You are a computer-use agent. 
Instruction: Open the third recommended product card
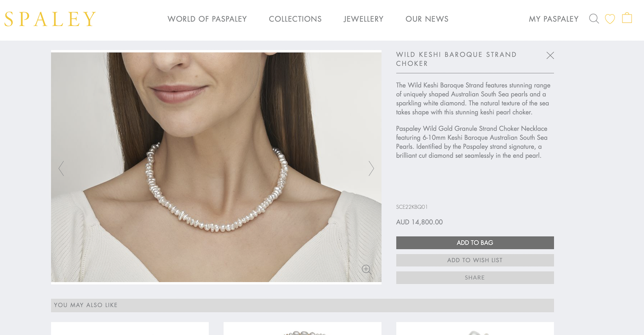(x=475, y=329)
